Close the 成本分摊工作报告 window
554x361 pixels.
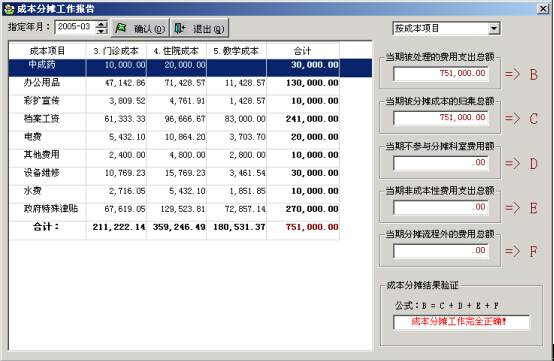click(x=543, y=8)
